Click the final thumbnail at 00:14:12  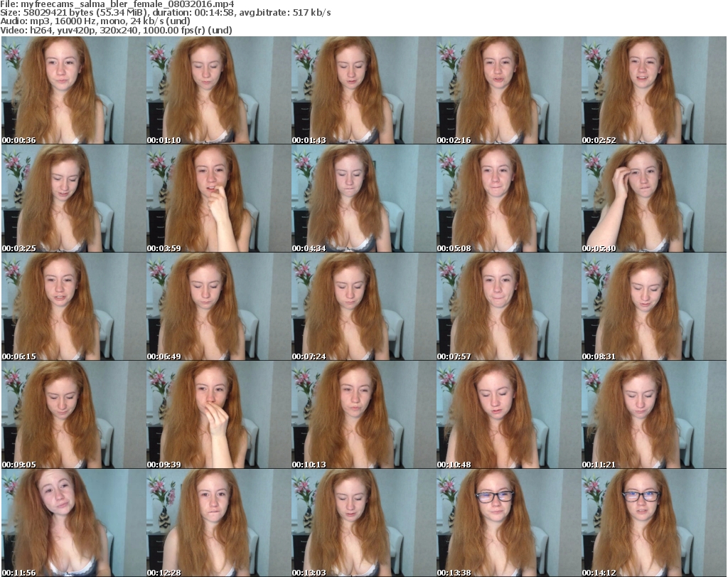(653, 523)
